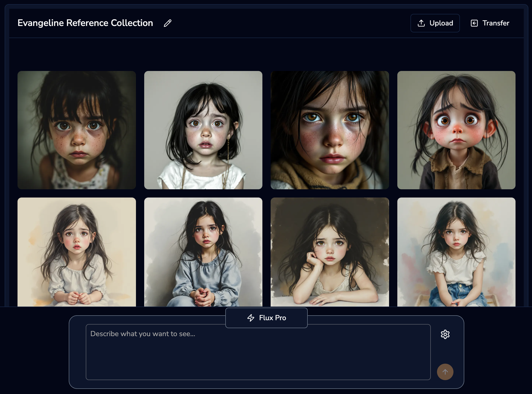Image resolution: width=532 pixels, height=394 pixels.
Task: Open the Flux Pro model selector
Action: 267,318
